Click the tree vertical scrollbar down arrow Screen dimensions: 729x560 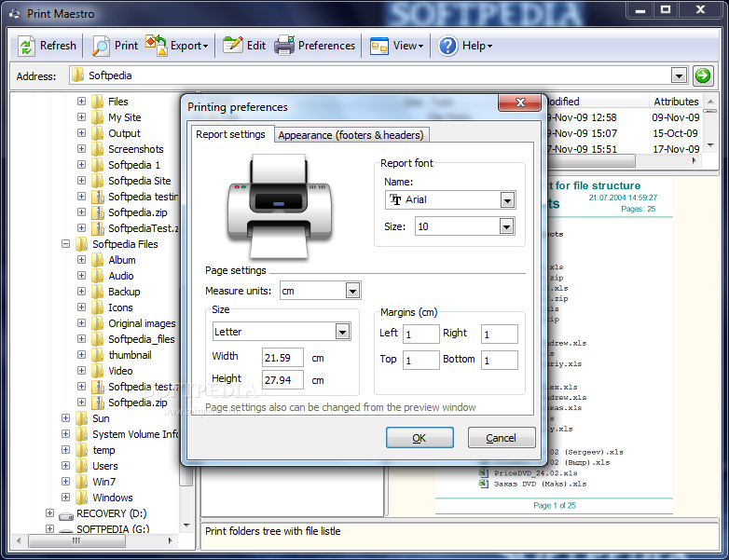click(186, 526)
